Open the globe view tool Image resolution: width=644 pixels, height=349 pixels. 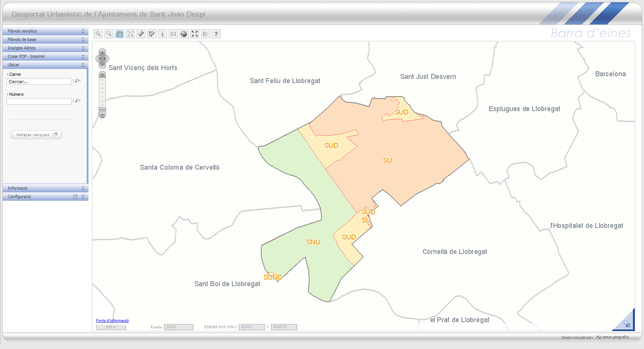[x=184, y=34]
